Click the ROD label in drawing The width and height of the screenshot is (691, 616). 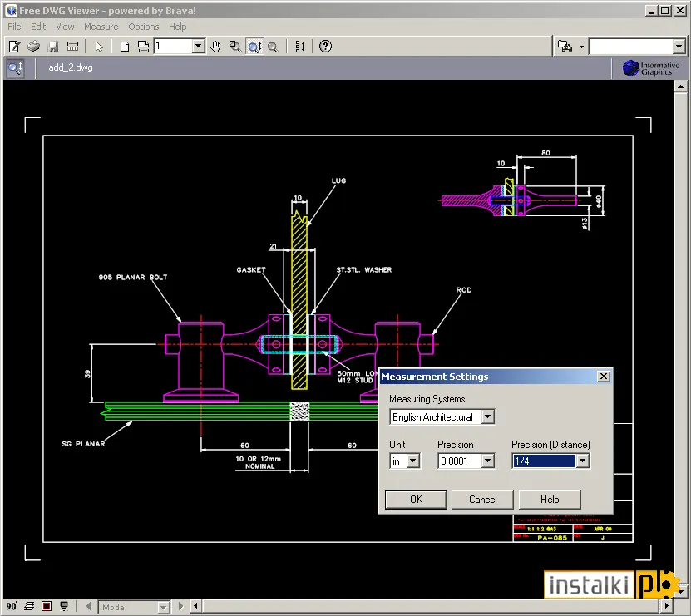pos(464,290)
